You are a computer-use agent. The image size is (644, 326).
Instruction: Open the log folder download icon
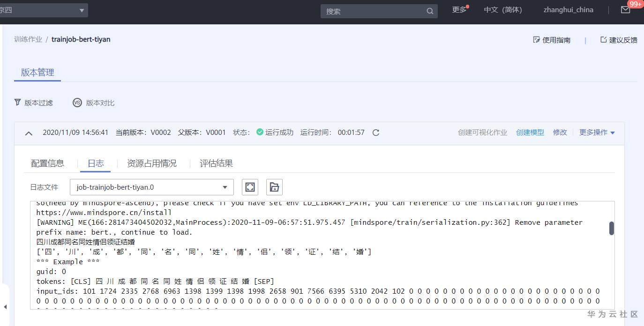tap(274, 187)
